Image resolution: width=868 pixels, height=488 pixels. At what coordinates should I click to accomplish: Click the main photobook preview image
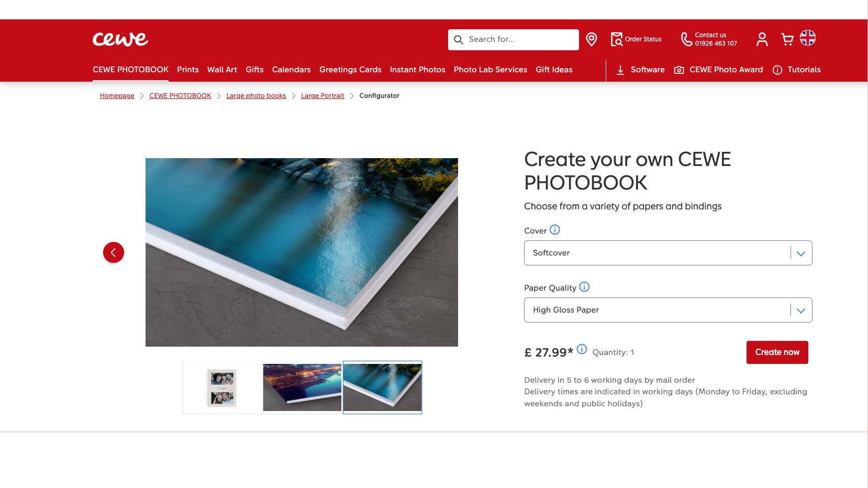[x=302, y=252]
